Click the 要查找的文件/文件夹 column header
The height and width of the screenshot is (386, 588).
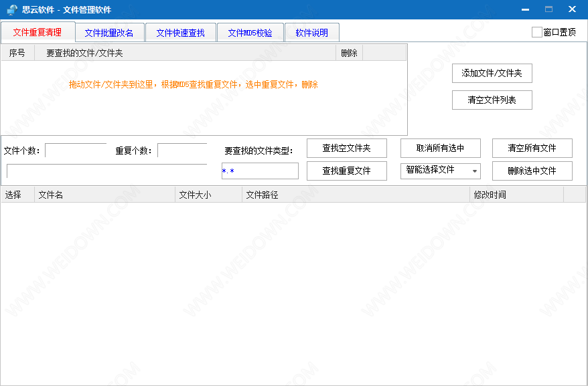[x=186, y=53]
